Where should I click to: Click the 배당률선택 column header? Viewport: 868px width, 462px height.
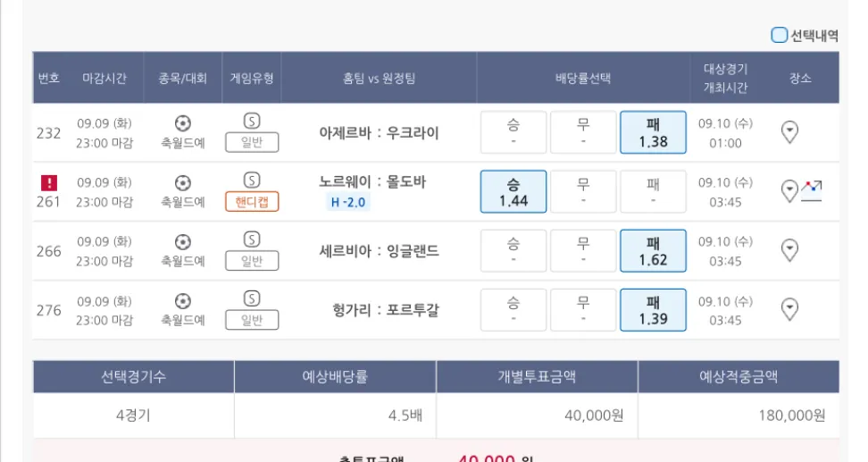[x=583, y=78]
